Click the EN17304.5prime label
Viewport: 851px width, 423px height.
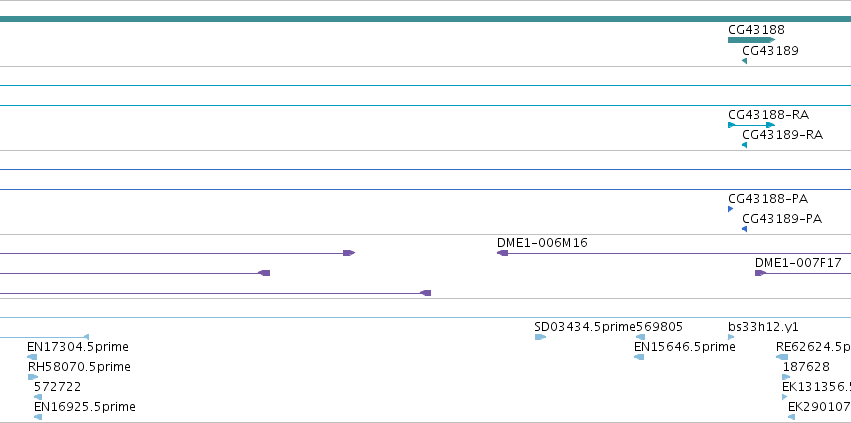click(78, 347)
